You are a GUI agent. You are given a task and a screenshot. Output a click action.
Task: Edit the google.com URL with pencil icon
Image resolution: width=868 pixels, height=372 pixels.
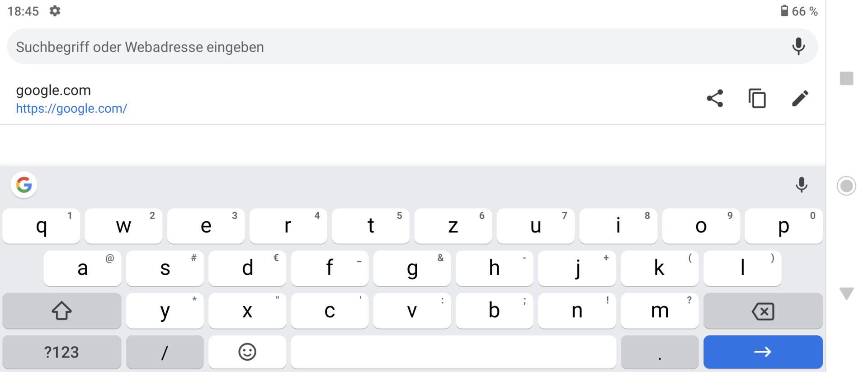pos(800,98)
